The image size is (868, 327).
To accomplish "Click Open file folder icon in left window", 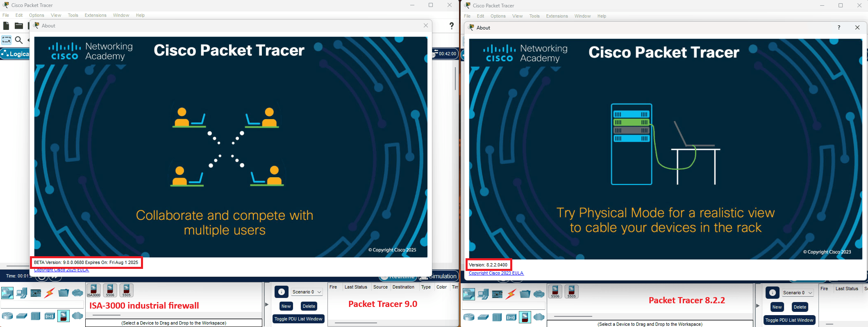I will 18,26.
